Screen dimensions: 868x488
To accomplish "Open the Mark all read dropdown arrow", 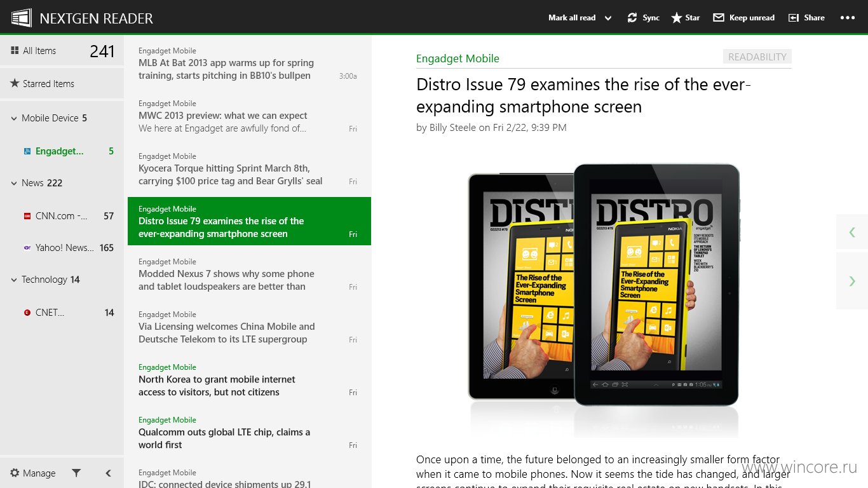I will [608, 18].
